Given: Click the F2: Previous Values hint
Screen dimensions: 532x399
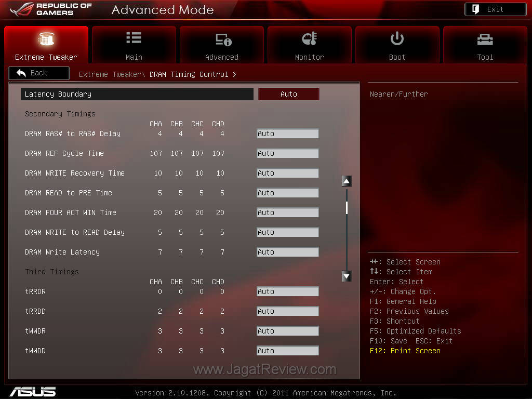Looking at the screenshot, I should [x=409, y=312].
